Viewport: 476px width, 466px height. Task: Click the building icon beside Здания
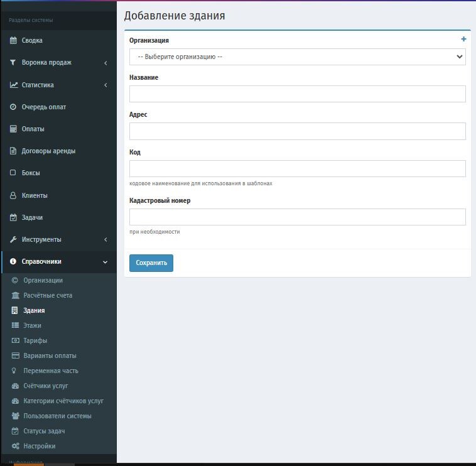[x=14, y=310]
